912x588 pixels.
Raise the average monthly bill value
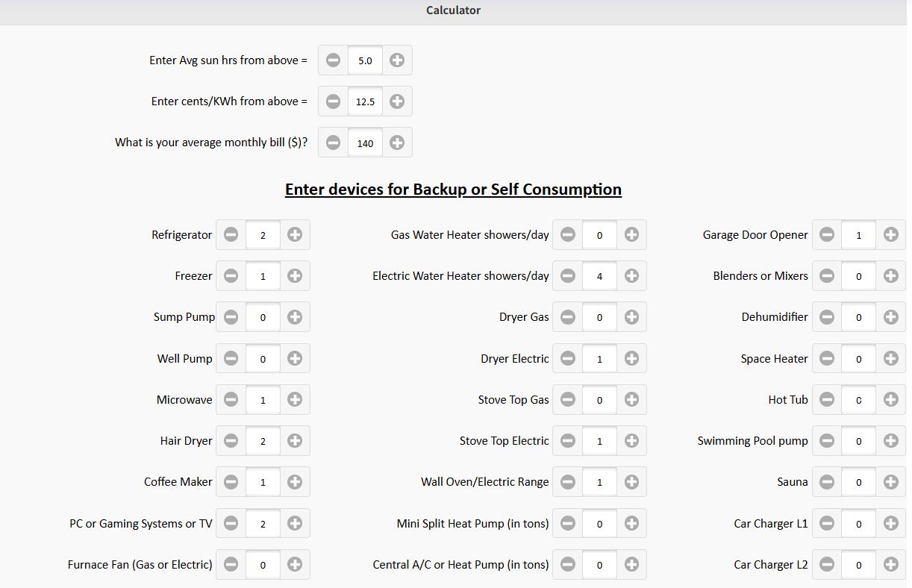click(x=397, y=143)
